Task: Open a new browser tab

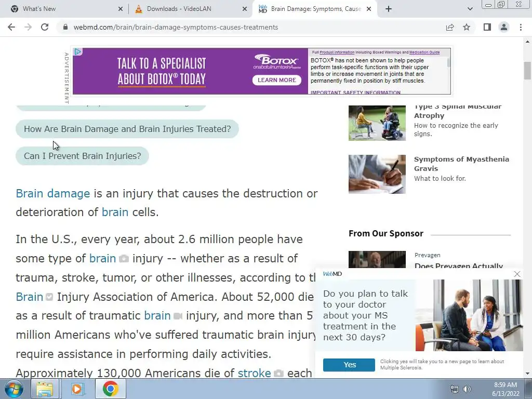Action: (x=389, y=9)
